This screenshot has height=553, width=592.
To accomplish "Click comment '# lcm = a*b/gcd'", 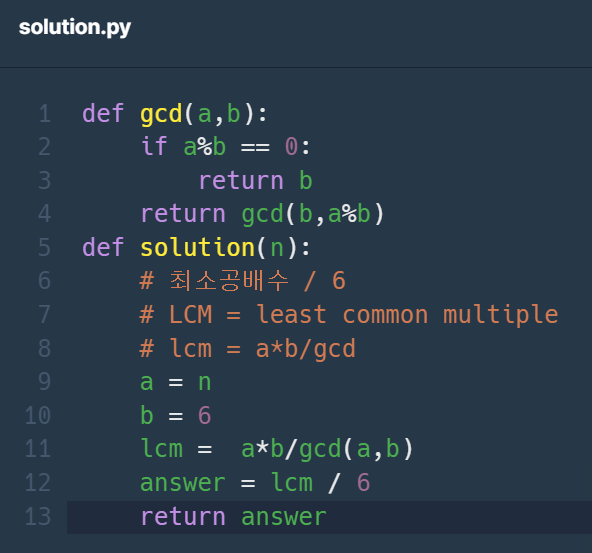I will [x=248, y=348].
